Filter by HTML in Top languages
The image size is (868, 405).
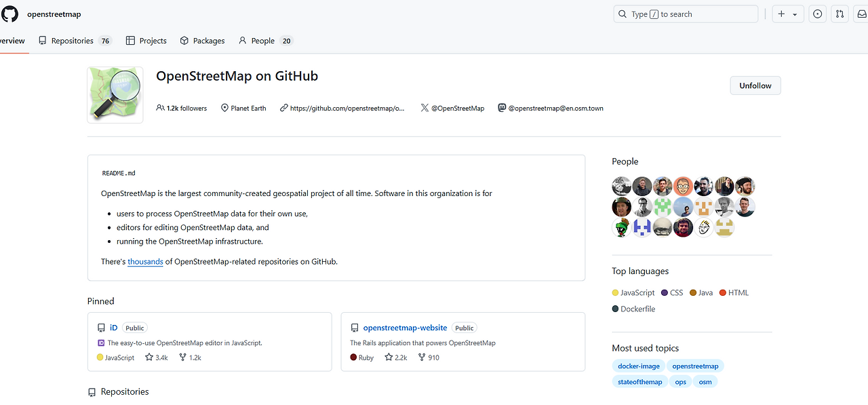tap(734, 292)
